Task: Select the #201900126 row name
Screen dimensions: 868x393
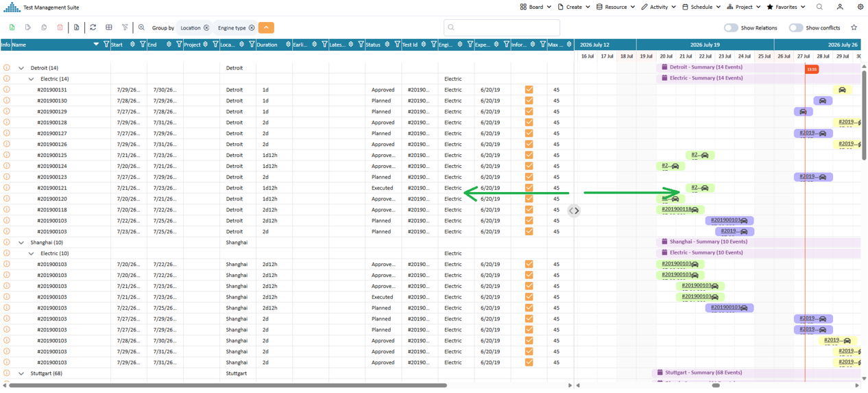Action: (x=52, y=145)
